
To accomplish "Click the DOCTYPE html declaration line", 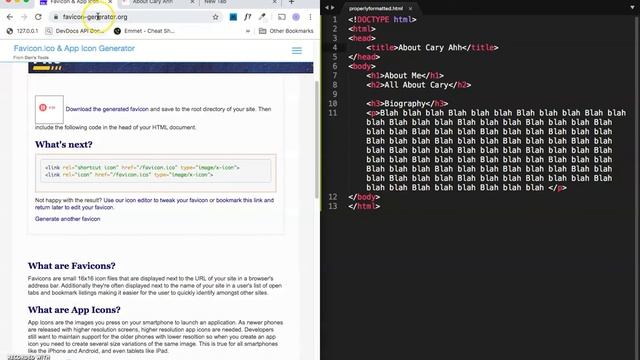I will (x=382, y=20).
